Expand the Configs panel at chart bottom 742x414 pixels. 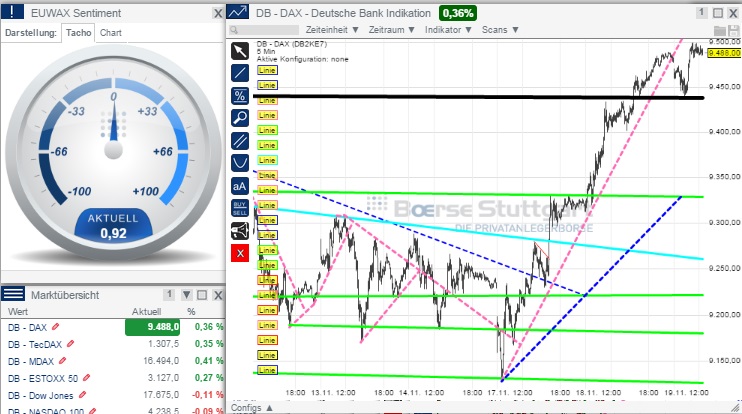coord(252,407)
